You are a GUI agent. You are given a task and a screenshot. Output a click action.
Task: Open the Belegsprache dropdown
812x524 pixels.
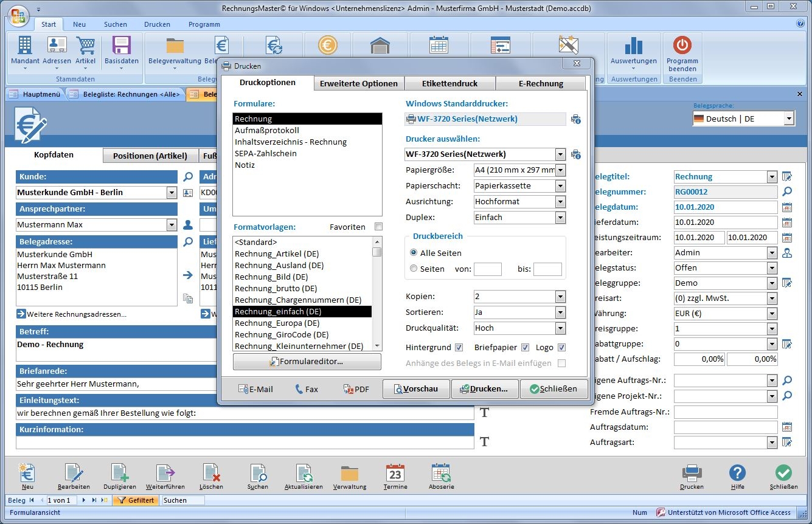(789, 119)
